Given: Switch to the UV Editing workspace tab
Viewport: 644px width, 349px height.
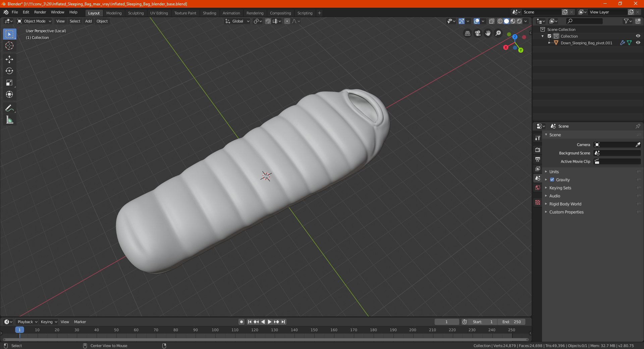Looking at the screenshot, I should coord(159,13).
